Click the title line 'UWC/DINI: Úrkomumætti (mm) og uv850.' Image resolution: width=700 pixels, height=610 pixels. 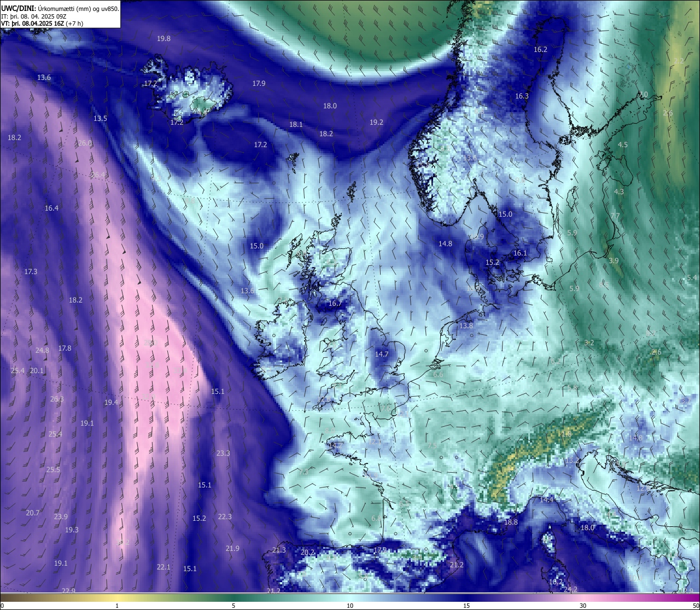point(60,8)
